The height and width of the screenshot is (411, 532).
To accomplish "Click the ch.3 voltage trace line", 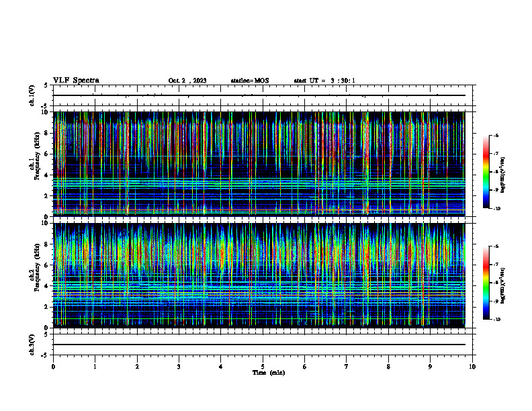I will (x=259, y=345).
